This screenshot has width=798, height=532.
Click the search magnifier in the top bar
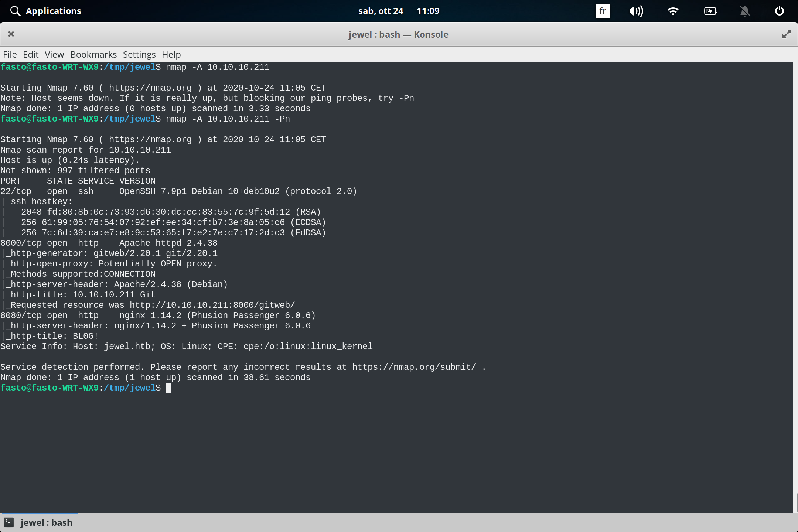coord(15,11)
